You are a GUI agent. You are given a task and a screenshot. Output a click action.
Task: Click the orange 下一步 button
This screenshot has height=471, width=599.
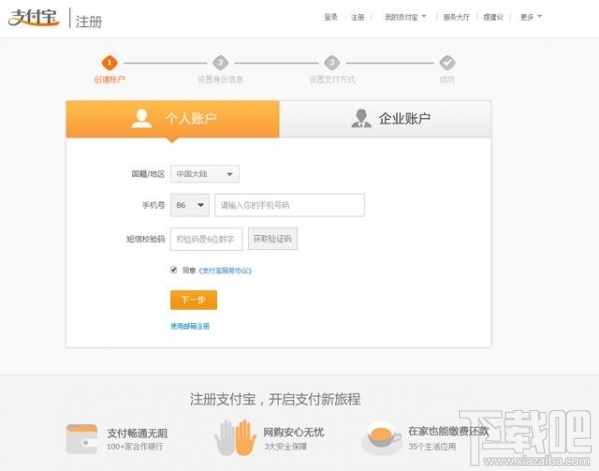click(194, 299)
